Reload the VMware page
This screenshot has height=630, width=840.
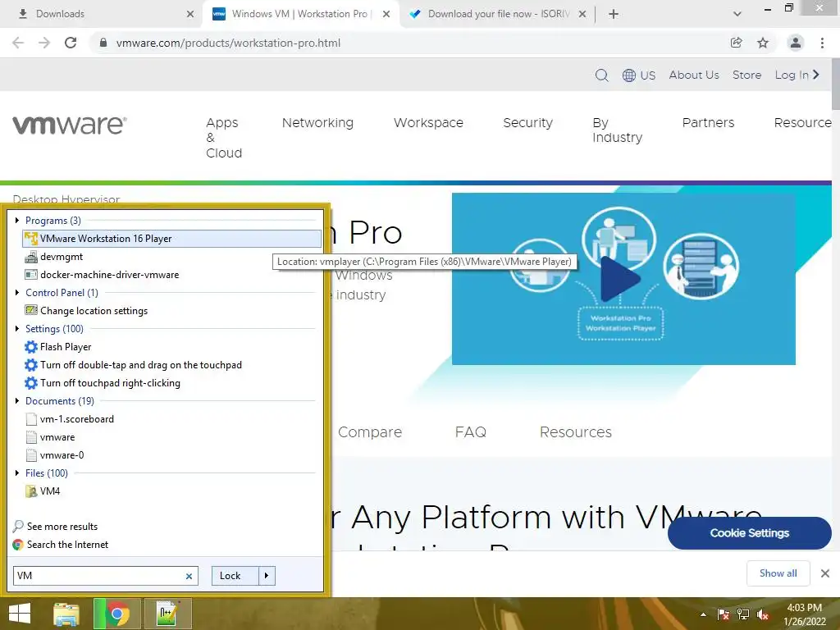coord(71,43)
